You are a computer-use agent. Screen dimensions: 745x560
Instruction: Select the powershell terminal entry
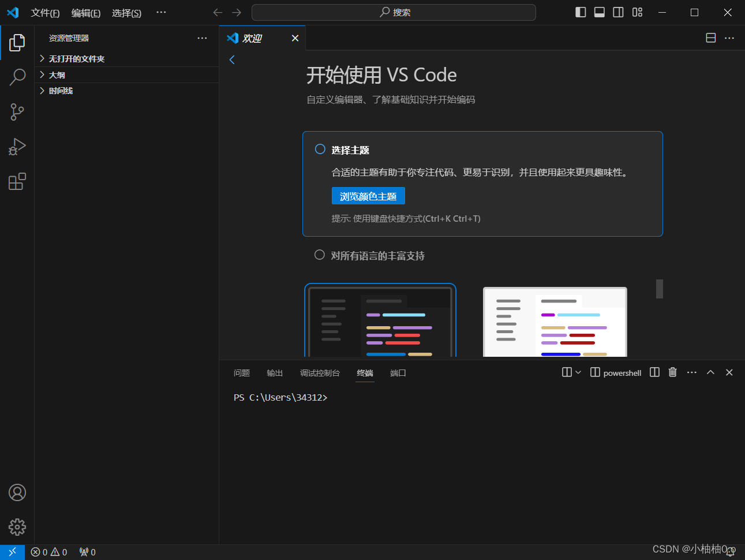pos(616,373)
